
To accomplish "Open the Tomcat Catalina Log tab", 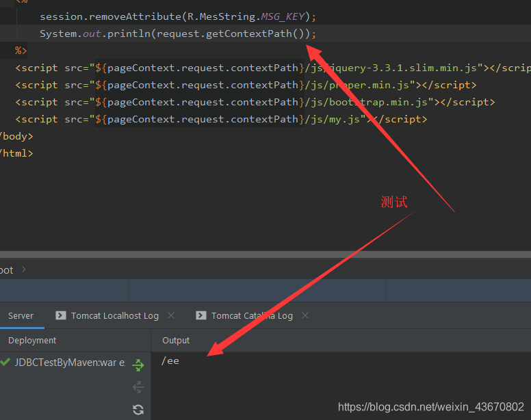I will point(252,316).
